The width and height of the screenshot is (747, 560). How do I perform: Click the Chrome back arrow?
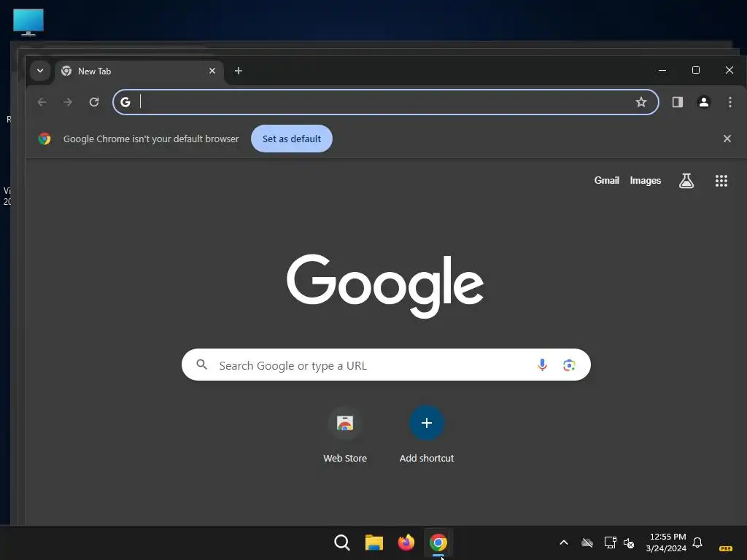42,102
